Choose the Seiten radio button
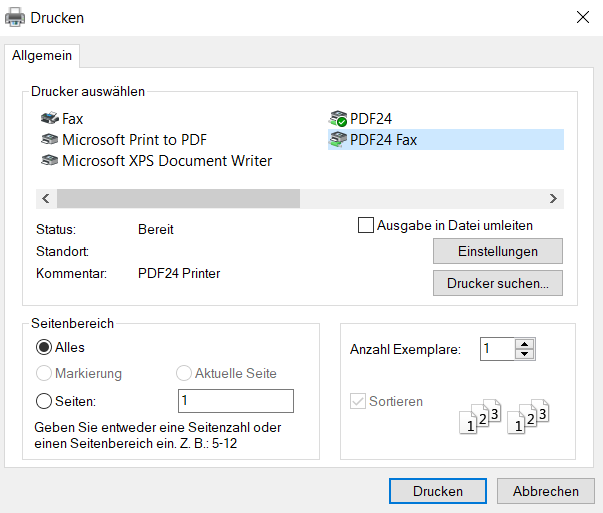Image resolution: width=603 pixels, height=513 pixels. point(44,401)
